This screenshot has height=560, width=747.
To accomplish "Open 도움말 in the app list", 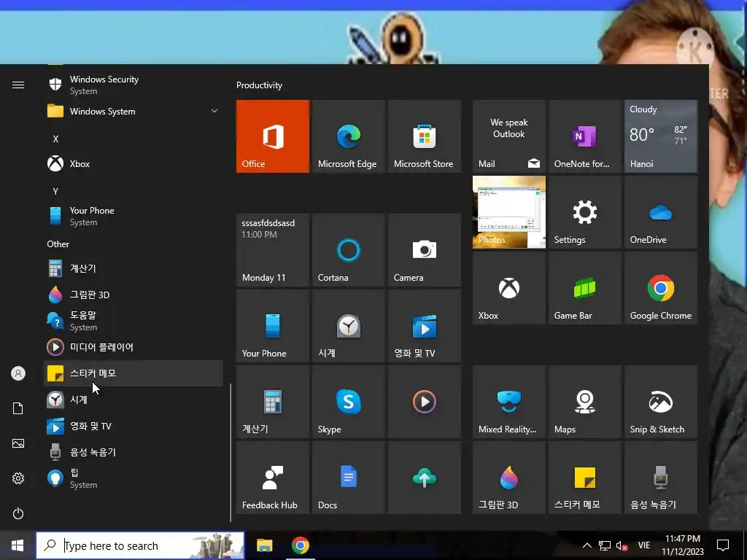I will tap(133, 321).
